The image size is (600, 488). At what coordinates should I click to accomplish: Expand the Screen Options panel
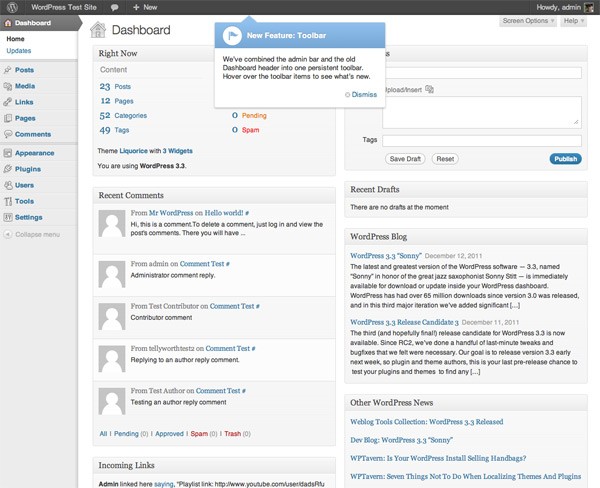tap(528, 21)
